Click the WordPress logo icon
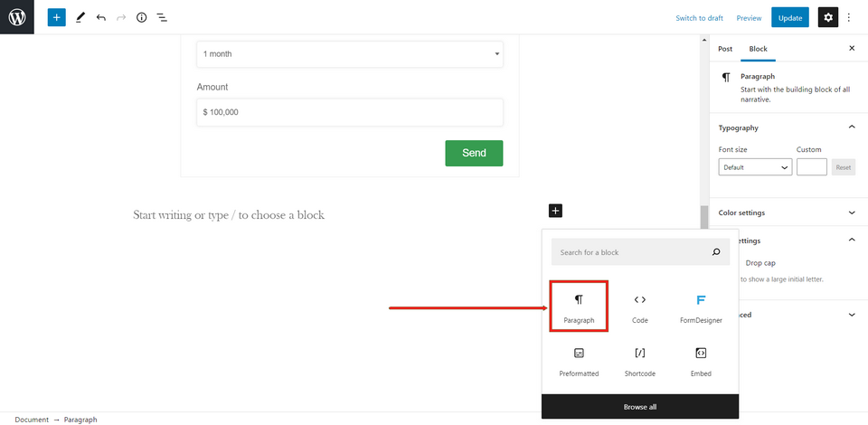The width and height of the screenshot is (868, 425). click(x=17, y=17)
